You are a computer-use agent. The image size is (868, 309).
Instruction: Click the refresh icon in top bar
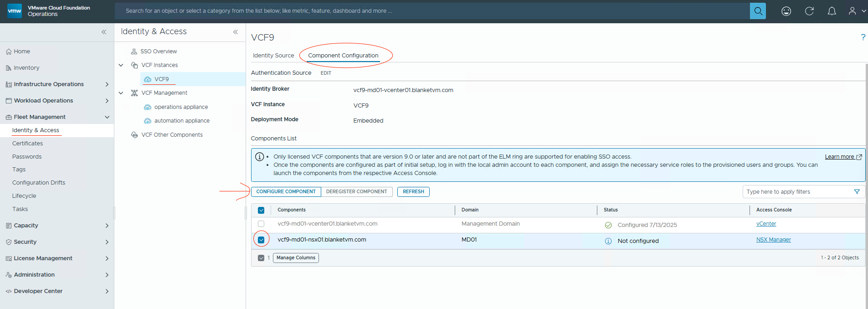tap(809, 11)
